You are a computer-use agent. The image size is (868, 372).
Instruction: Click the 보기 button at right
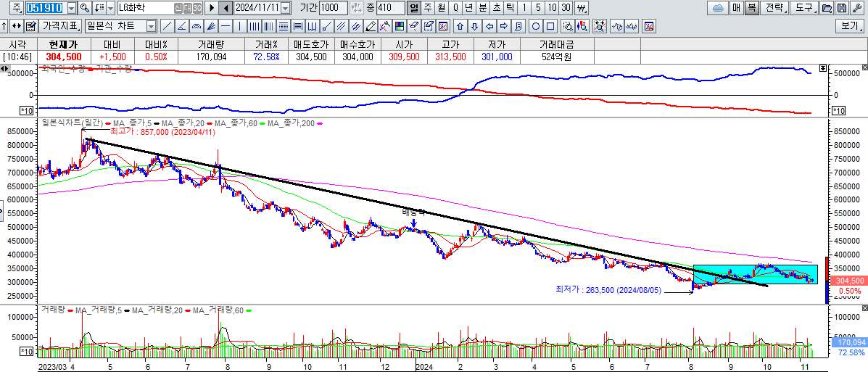(x=848, y=26)
